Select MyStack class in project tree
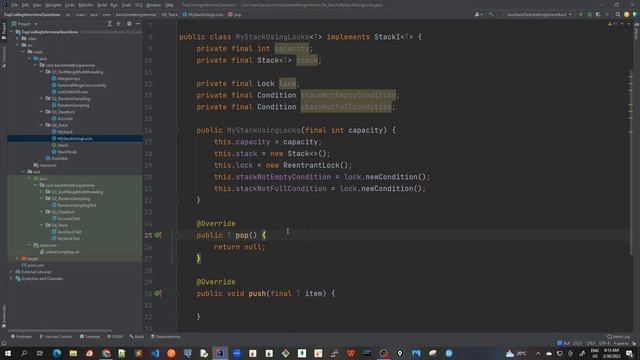 coord(64,132)
